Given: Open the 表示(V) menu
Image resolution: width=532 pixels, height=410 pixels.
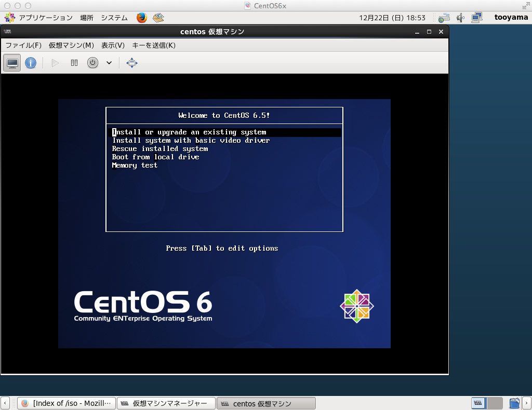Looking at the screenshot, I should (113, 45).
